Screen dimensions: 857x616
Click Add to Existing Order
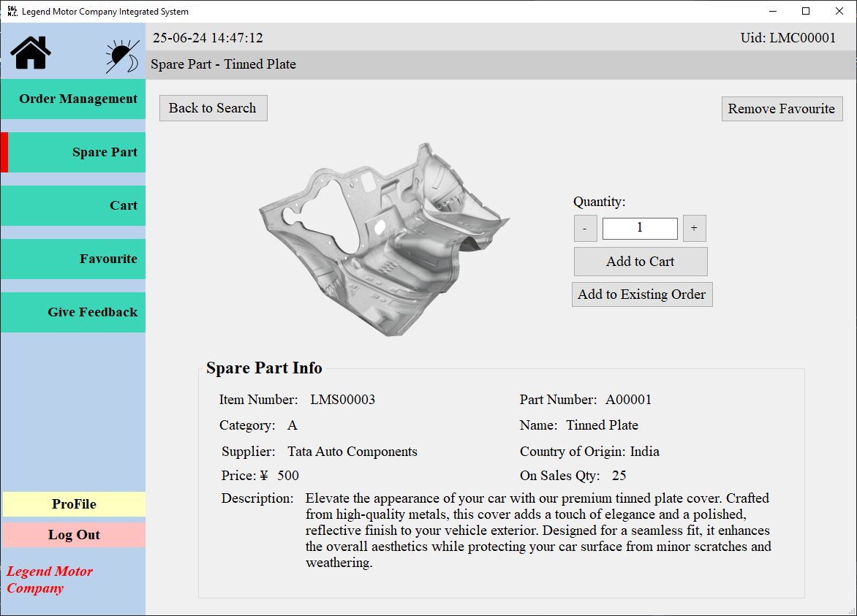click(x=642, y=294)
